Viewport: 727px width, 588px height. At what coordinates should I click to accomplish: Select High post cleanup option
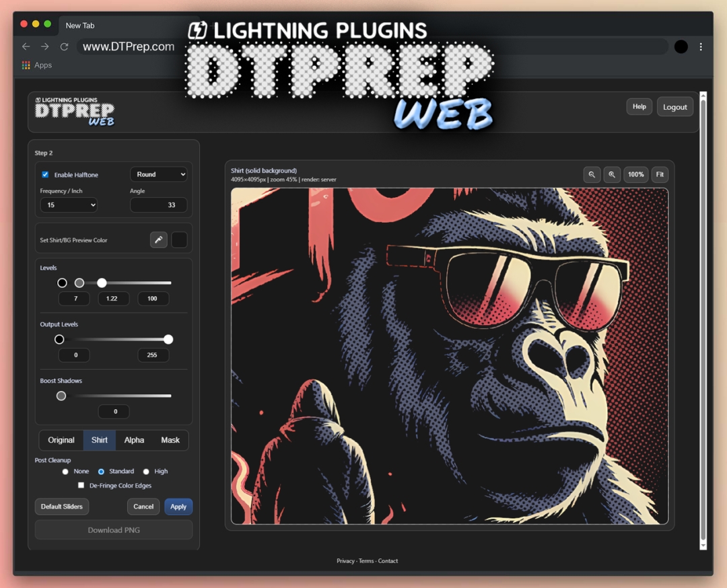point(146,472)
